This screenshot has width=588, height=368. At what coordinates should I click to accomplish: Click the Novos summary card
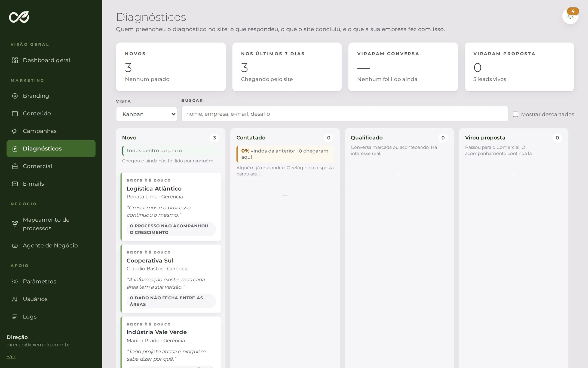click(171, 67)
